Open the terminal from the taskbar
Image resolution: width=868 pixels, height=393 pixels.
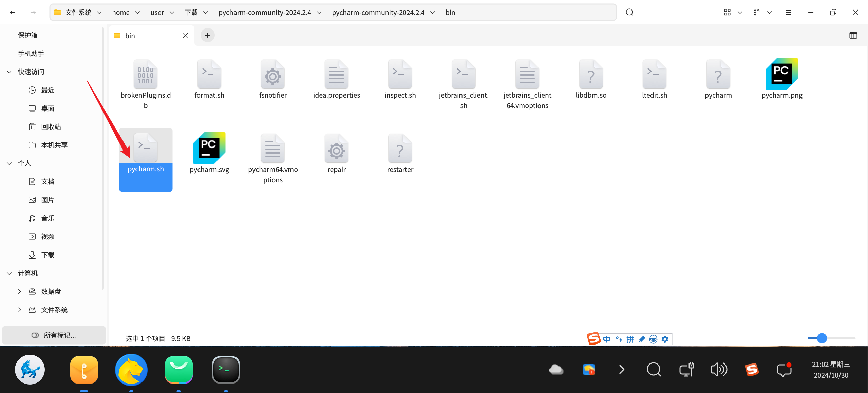pyautogui.click(x=226, y=370)
